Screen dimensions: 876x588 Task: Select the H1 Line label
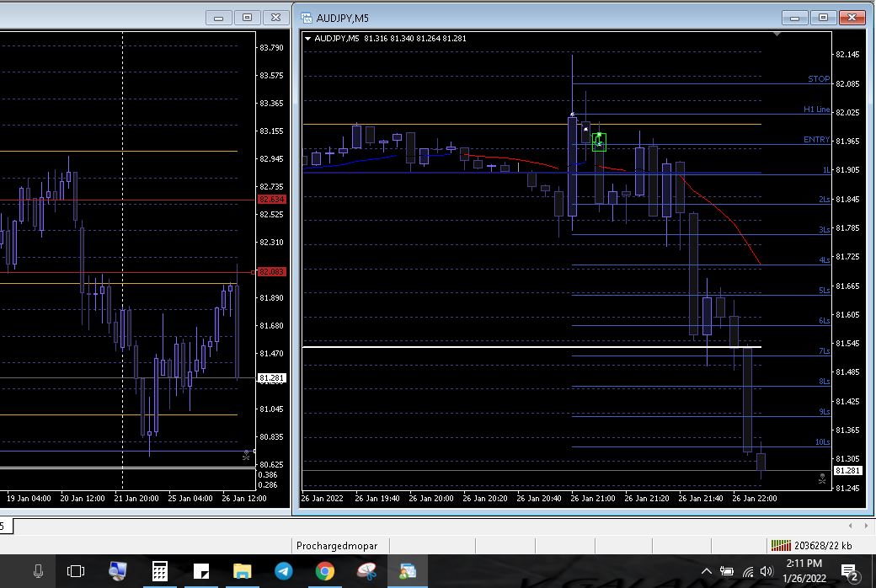pos(816,110)
